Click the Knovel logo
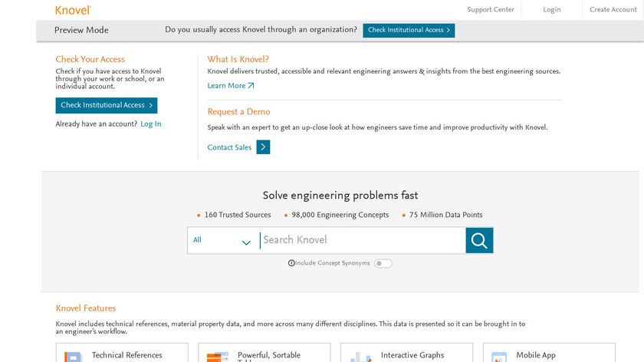 pos(74,10)
